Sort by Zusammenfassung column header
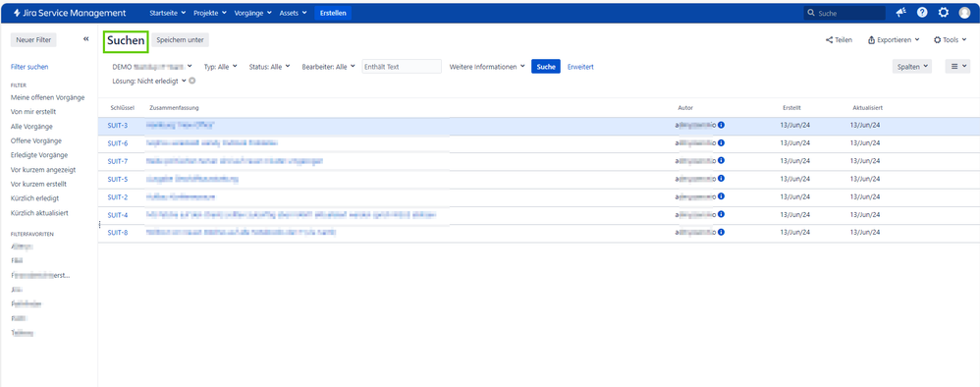980x387 pixels. pyautogui.click(x=175, y=107)
